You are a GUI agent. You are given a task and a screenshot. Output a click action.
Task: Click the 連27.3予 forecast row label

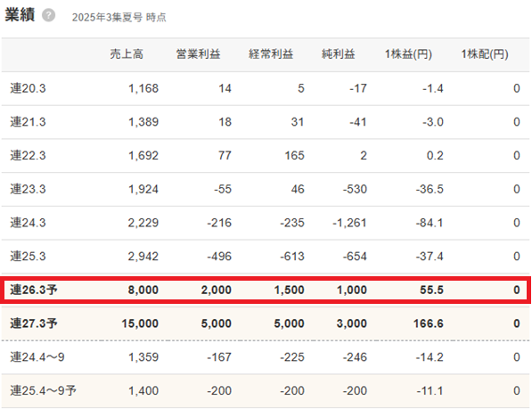[34, 323]
